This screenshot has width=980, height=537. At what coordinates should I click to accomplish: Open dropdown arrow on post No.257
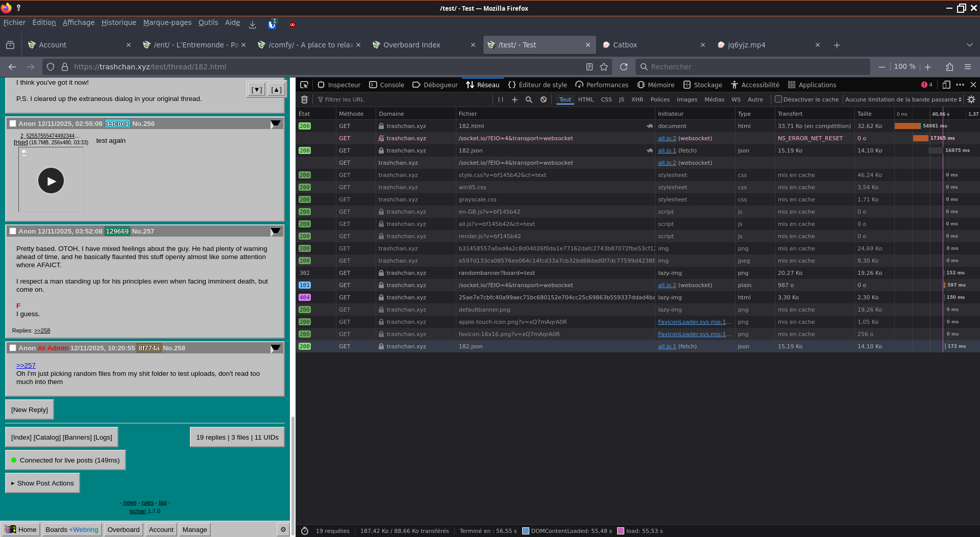pyautogui.click(x=276, y=232)
